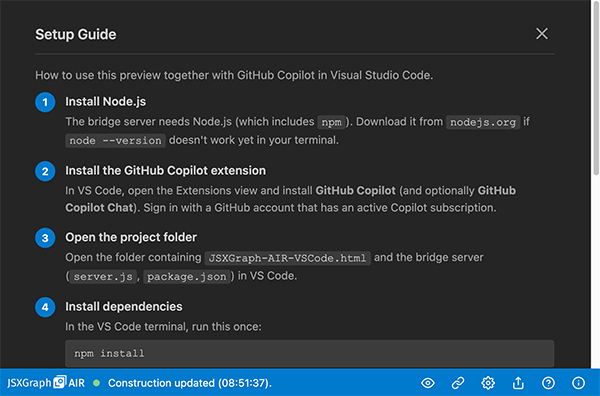
Task: Click the 'Setup Guide' title
Action: click(76, 34)
